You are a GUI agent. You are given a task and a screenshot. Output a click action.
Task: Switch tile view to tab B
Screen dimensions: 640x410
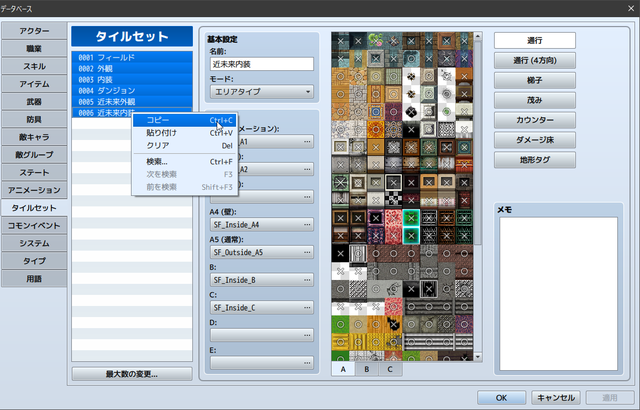(367, 369)
